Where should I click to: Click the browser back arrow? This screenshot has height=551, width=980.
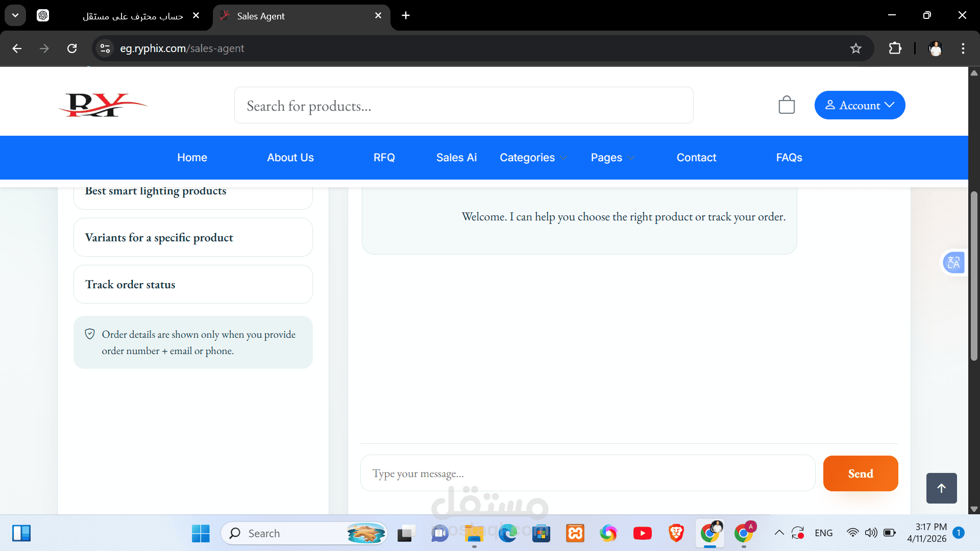pyautogui.click(x=17, y=48)
